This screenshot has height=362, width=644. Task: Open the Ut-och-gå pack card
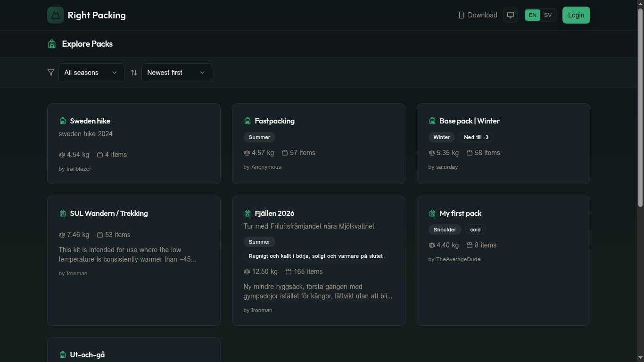point(134,350)
